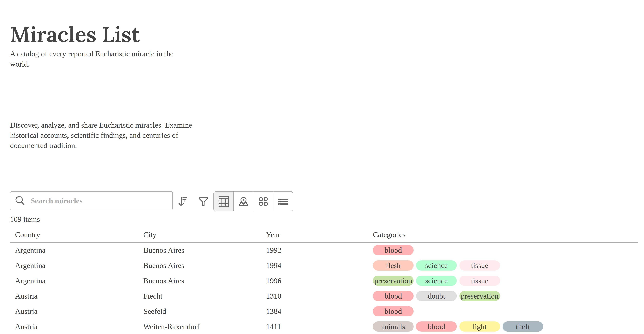Click blood tag in Fiecht row
Screen dimensions: 644x334
(x=393, y=296)
